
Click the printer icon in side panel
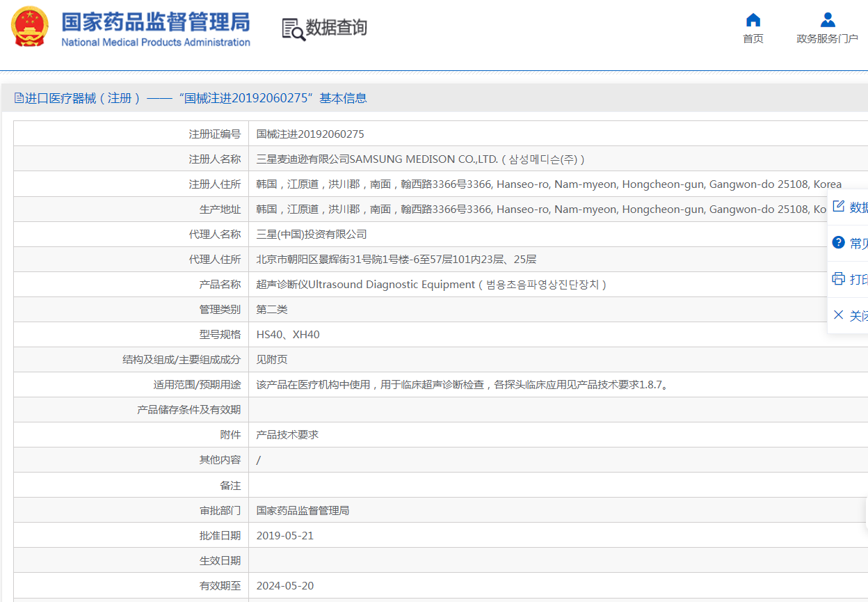click(x=838, y=278)
